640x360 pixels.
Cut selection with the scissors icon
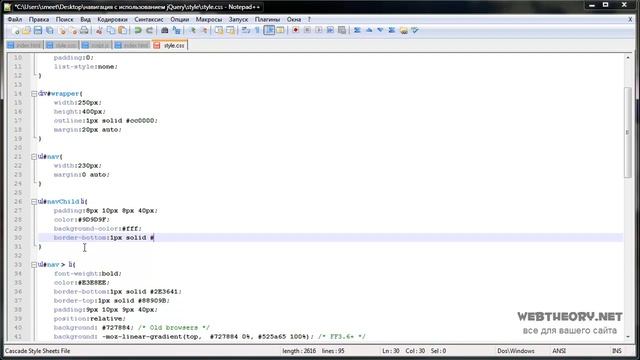(x=99, y=31)
